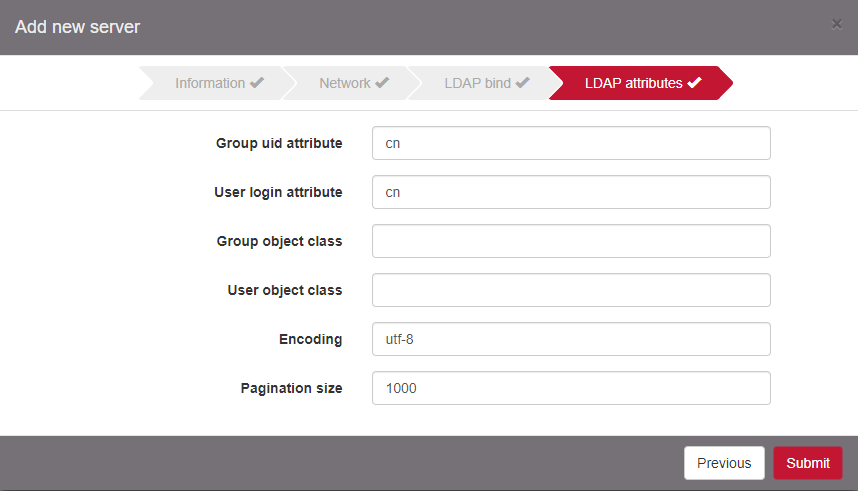This screenshot has width=858, height=491.
Task: Click the "Encoding" label text
Action: pyautogui.click(x=310, y=339)
